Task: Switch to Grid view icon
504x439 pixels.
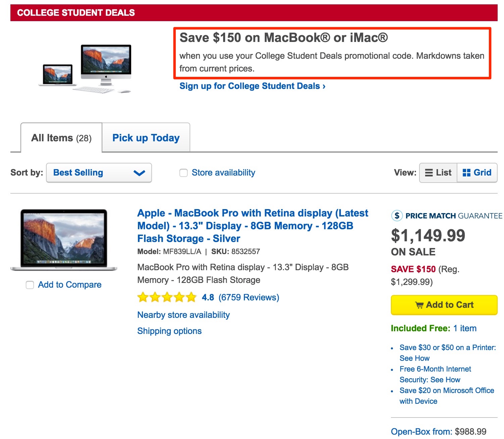Action: [466, 173]
